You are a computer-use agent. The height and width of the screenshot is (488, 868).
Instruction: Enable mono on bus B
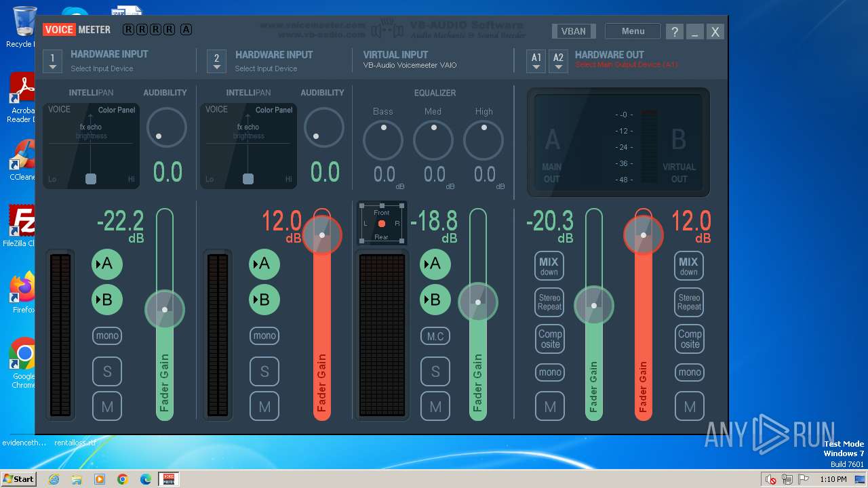click(690, 372)
